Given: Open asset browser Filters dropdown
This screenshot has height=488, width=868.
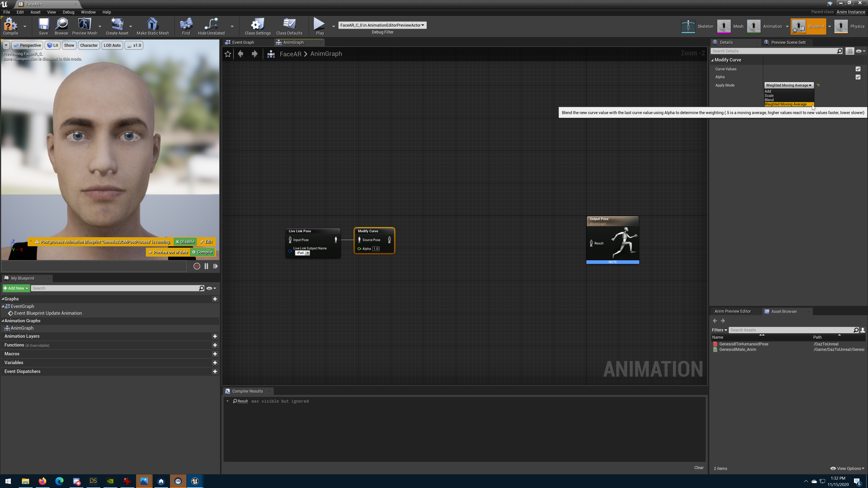Looking at the screenshot, I should pos(719,330).
